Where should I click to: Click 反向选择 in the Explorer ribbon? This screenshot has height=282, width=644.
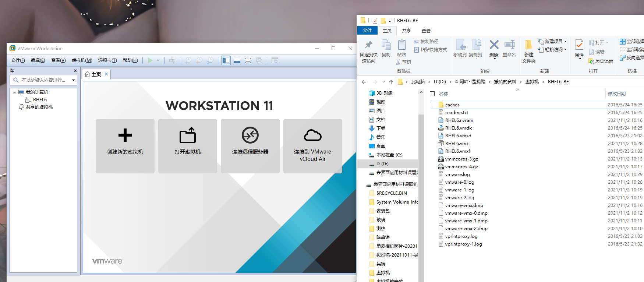click(x=632, y=58)
